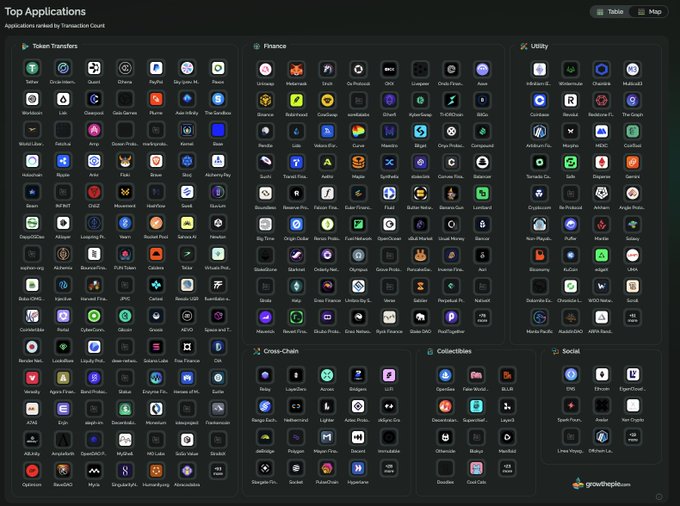The height and width of the screenshot is (506, 680).
Task: Select the Binance app icon
Action: tap(265, 101)
